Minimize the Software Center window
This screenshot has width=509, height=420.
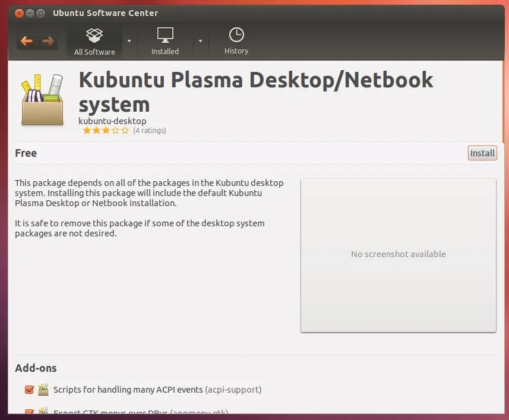[x=30, y=12]
